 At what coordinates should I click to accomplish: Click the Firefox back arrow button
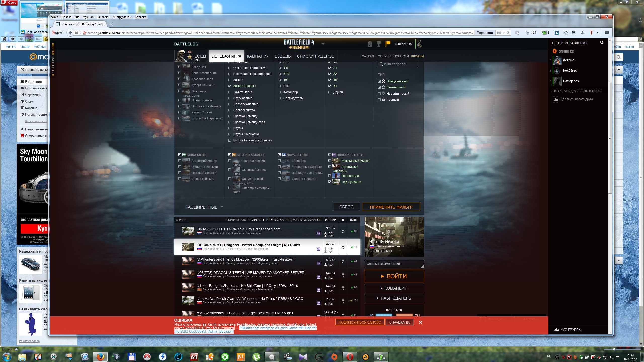(x=70, y=33)
